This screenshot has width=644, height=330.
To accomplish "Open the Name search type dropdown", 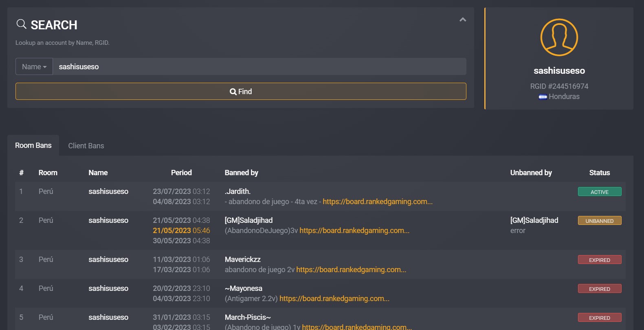I will 34,66.
